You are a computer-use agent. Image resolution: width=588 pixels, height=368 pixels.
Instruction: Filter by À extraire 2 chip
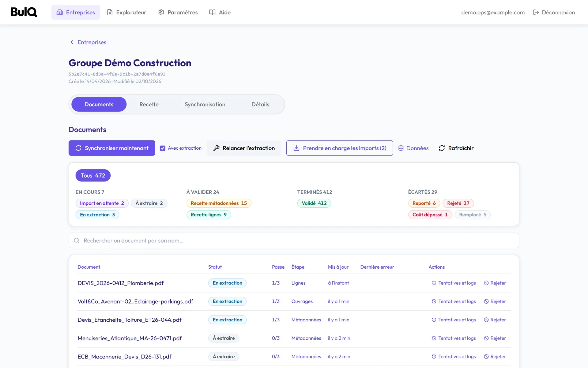coord(149,203)
